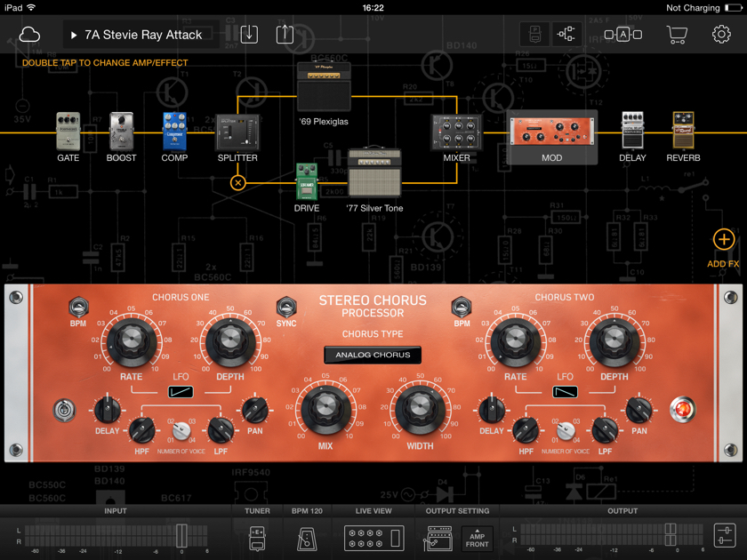Open the output setting amp icon
This screenshot has height=560, width=747.
click(x=438, y=539)
